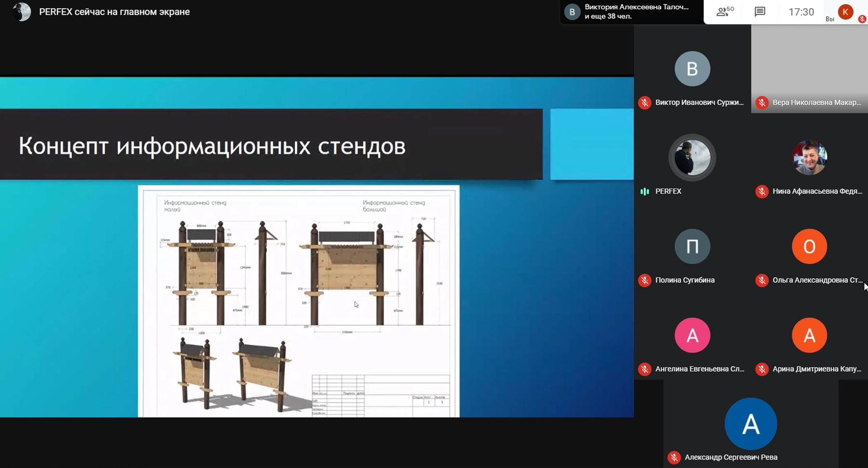Click muted mic icon beside Александр Сергеевич Рева
This screenshot has width=868, height=468.
pos(674,457)
